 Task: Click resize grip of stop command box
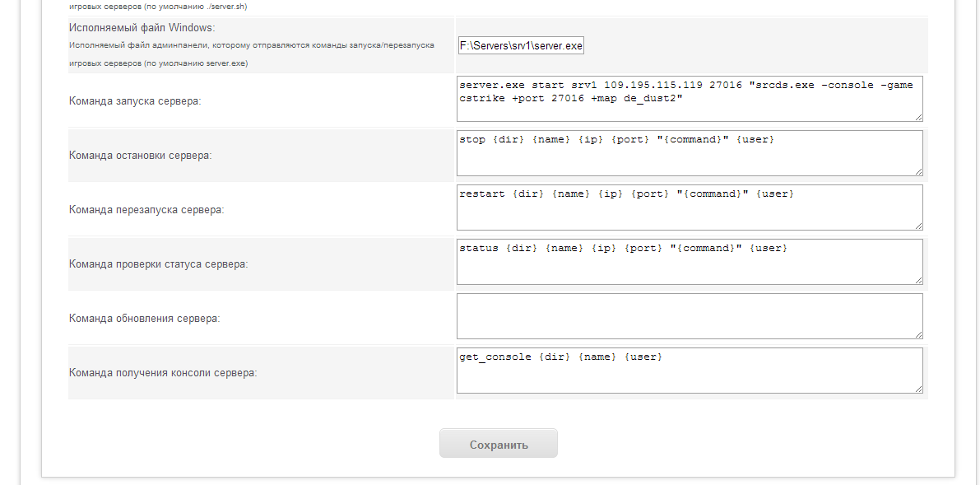click(x=917, y=171)
